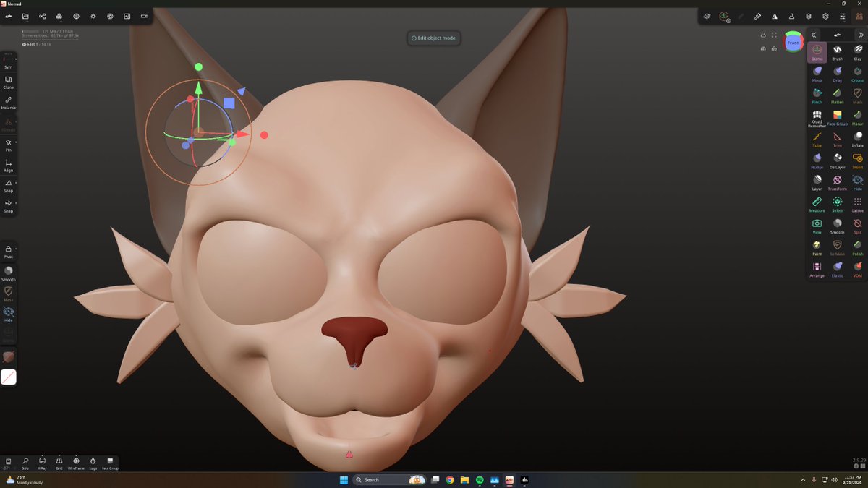The image size is (868, 488).
Task: Open the Settings gear menu
Action: point(825,16)
